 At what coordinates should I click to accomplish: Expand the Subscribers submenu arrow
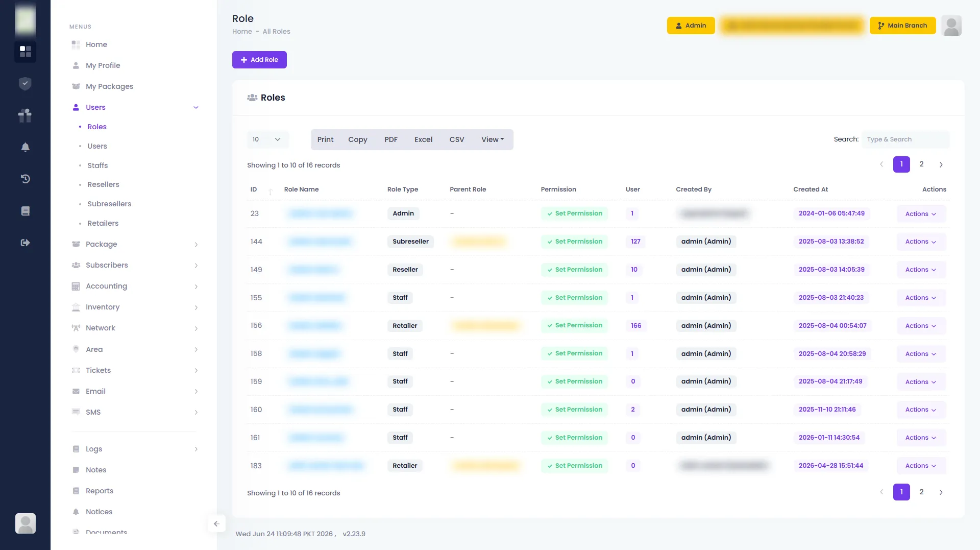(x=196, y=266)
